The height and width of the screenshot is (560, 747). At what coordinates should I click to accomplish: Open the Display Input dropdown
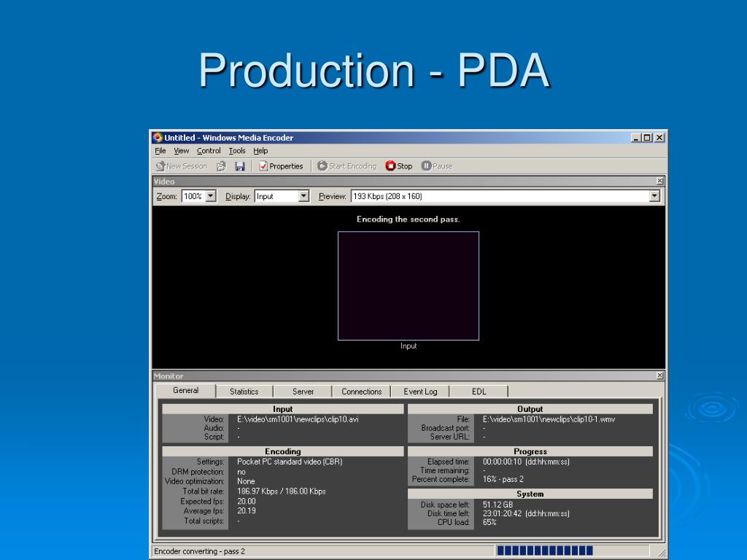303,196
